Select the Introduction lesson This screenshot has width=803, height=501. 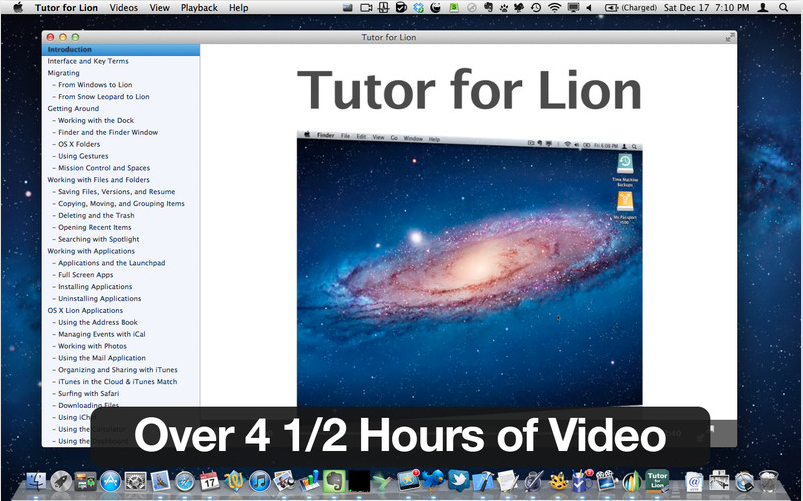pyautogui.click(x=121, y=49)
